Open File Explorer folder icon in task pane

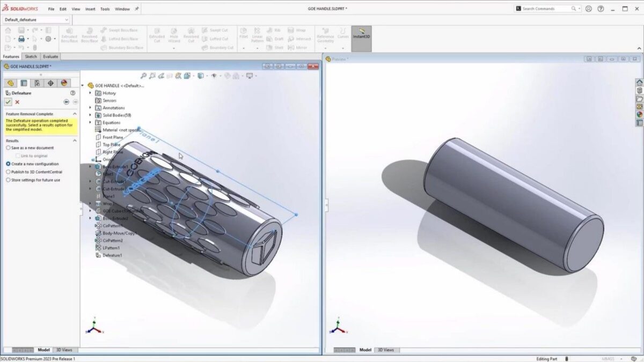[639, 99]
